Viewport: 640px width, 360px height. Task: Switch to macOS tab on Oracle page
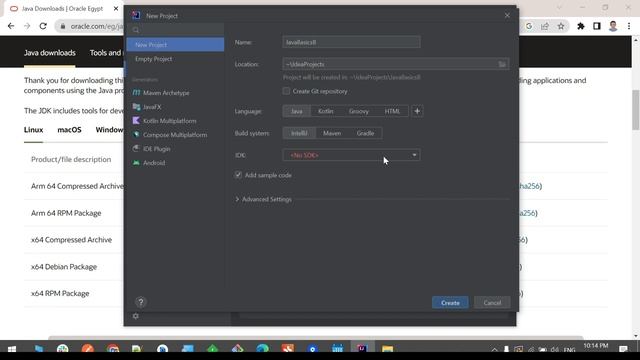69,130
